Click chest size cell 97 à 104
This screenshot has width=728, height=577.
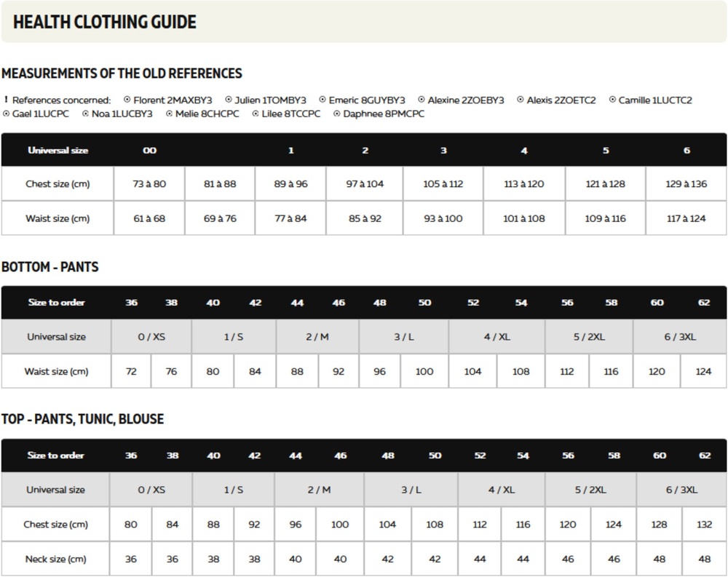coord(365,184)
